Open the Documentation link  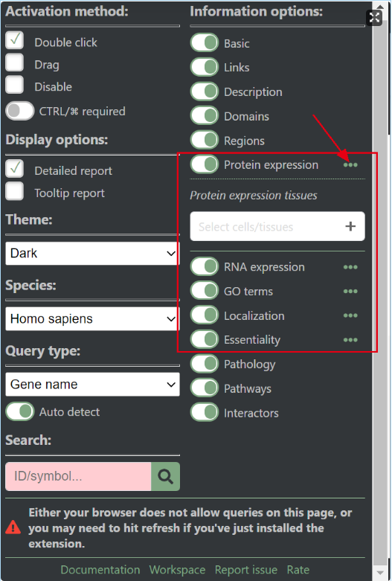click(100, 570)
